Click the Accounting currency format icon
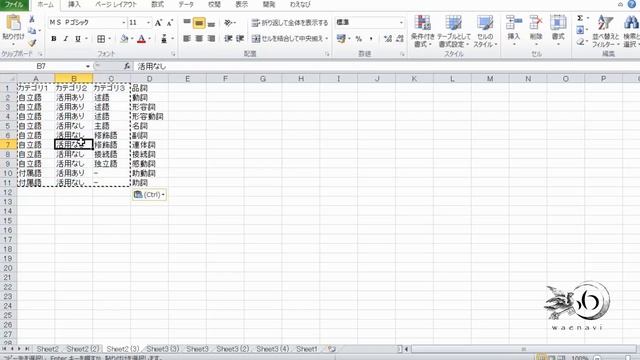The width and height of the screenshot is (640, 360). click(x=341, y=39)
